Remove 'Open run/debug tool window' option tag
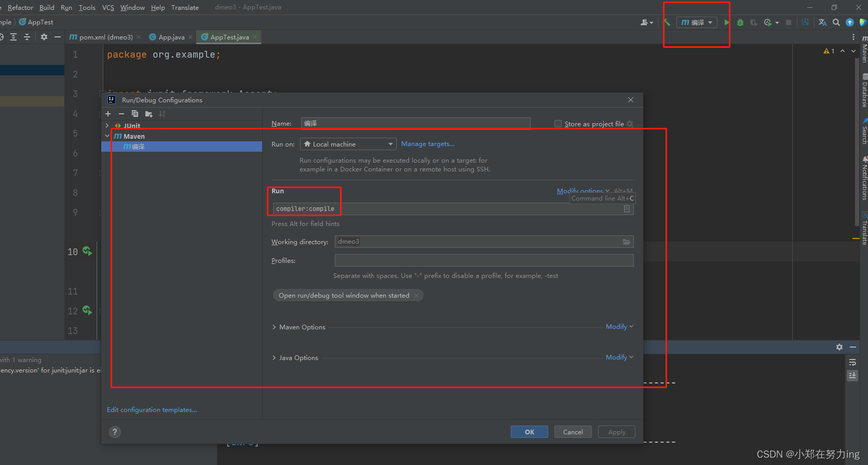 [x=416, y=296]
